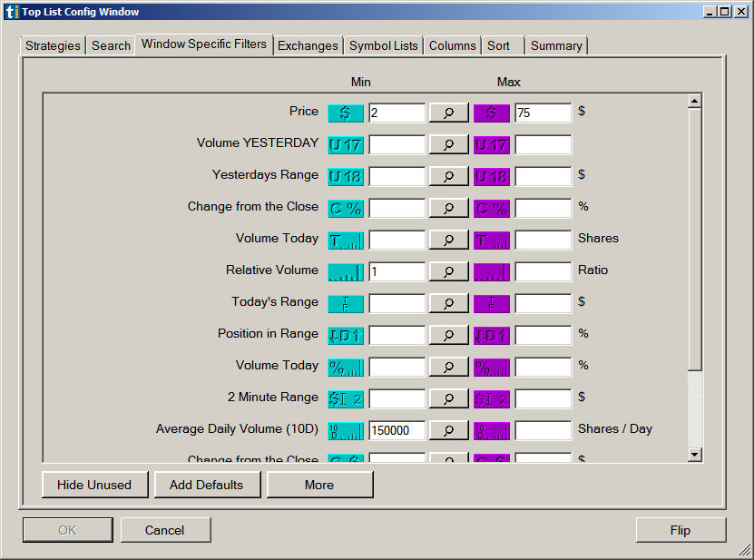Open the Volume Today shares magnifier lookup
Screen dimensions: 754x560
point(448,240)
